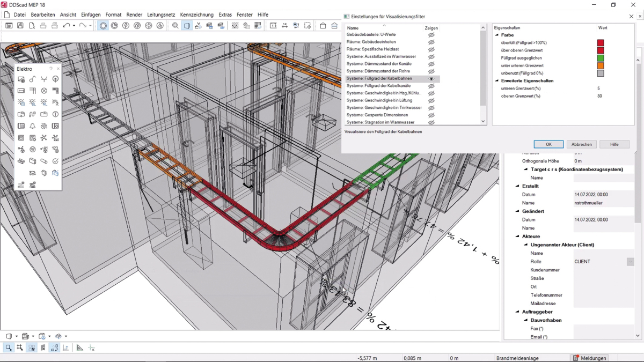Select the cable tray tool in Elektro panel

tap(21, 161)
